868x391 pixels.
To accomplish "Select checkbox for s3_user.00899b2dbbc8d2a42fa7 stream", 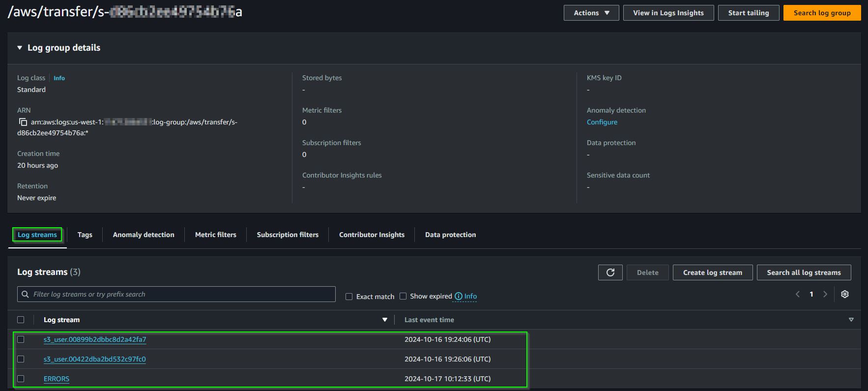I will 21,339.
